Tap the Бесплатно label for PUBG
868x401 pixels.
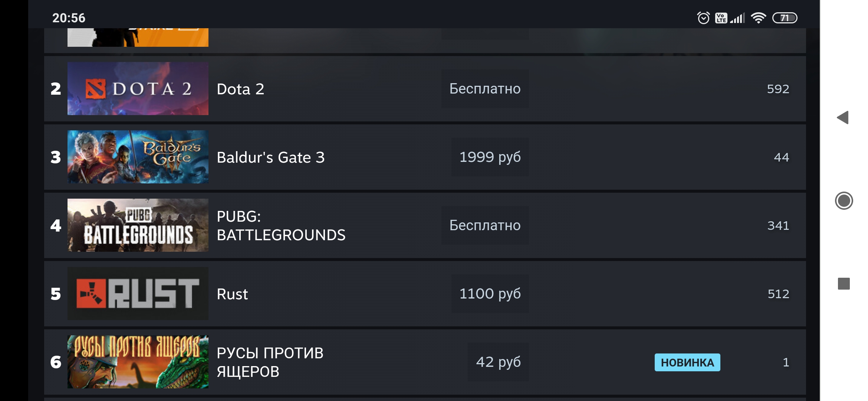click(485, 225)
